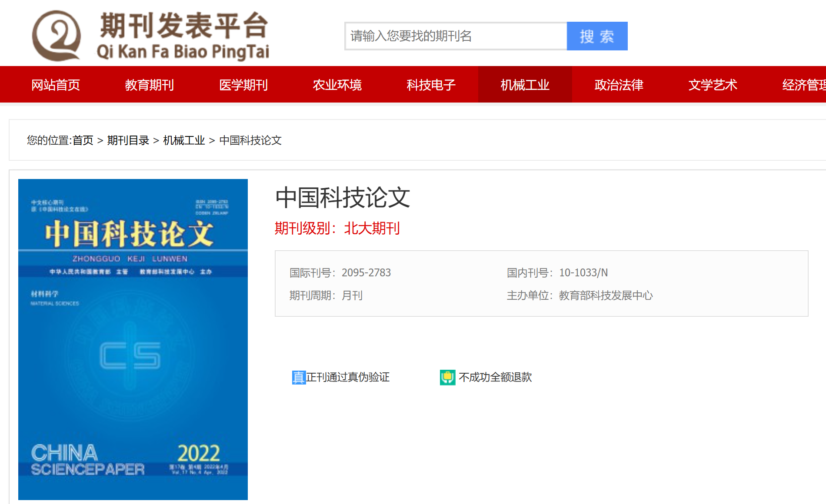Click the journal search input field

pyautogui.click(x=454, y=36)
